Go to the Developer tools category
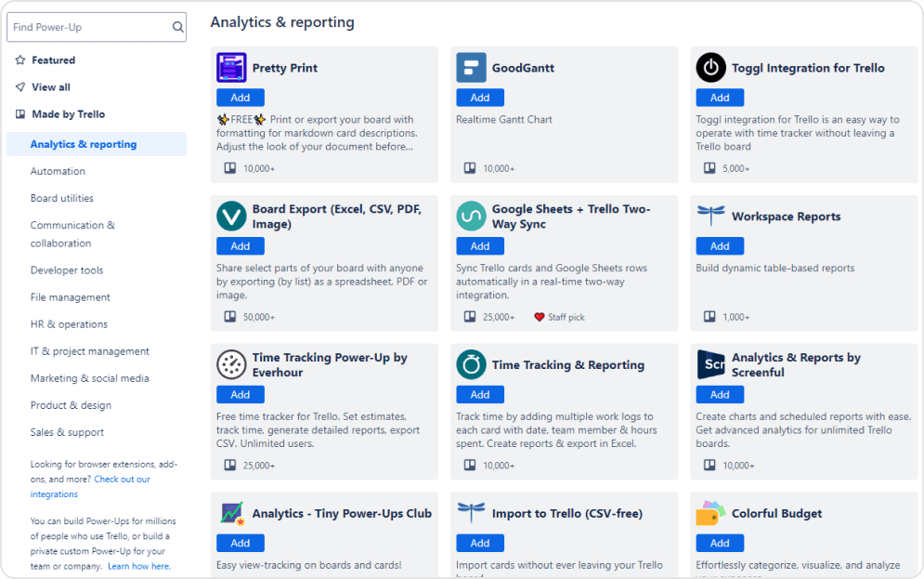The height and width of the screenshot is (579, 924). pos(67,270)
